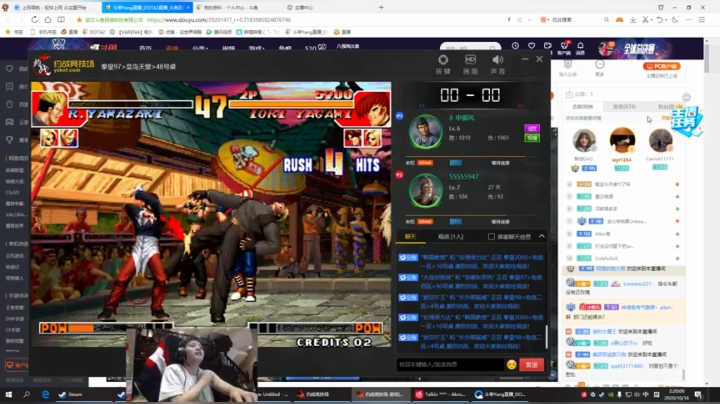720x404 pixels.
Task: Open the 腾讯视频 bookmark
Action: coord(219,32)
